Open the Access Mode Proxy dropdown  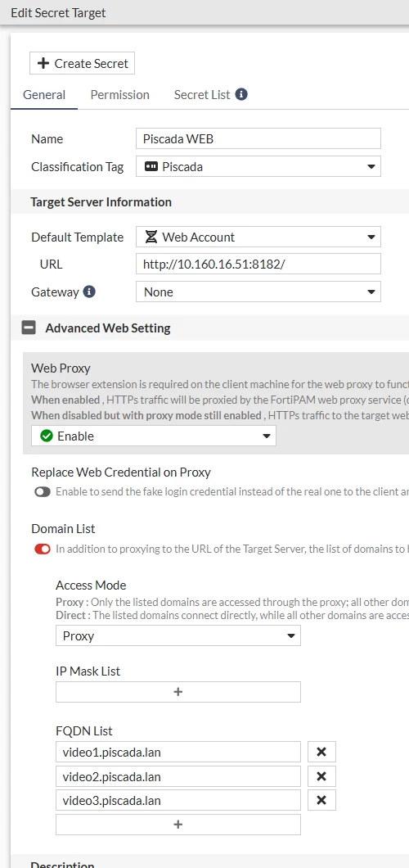pos(178,635)
